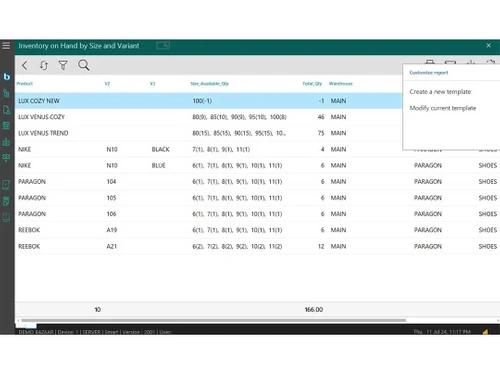The height and width of the screenshot is (375, 500).
Task: Select NIKE in the BLACK row
Action: 24,149
